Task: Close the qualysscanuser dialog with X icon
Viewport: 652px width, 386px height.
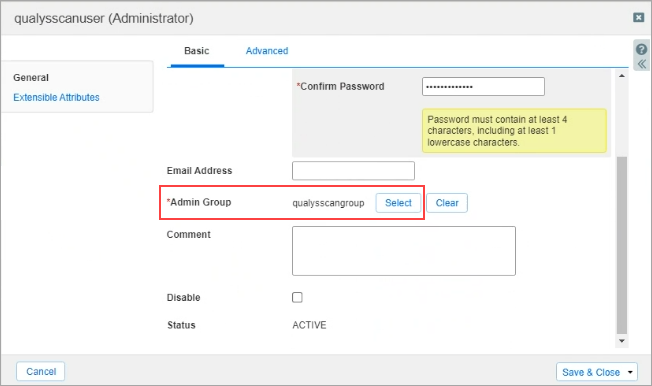Action: point(638,17)
